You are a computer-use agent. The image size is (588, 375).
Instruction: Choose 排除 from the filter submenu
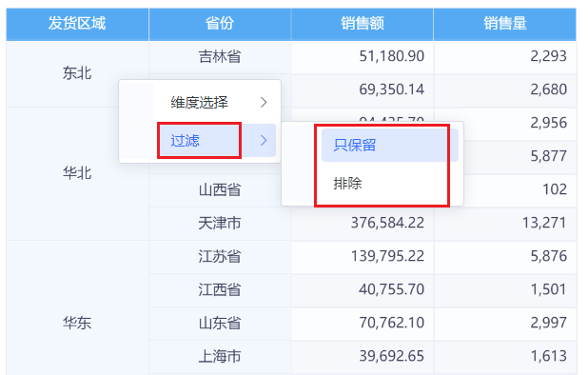[x=390, y=184]
